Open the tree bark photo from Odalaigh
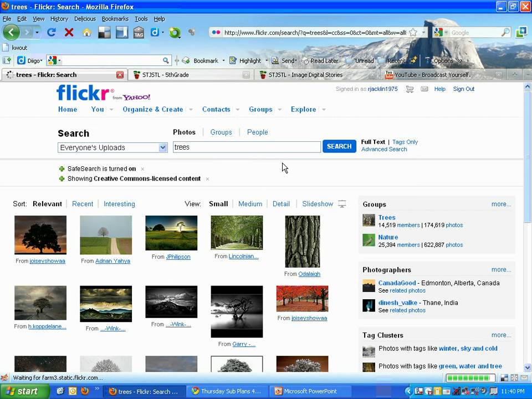532x399 pixels. click(x=303, y=242)
